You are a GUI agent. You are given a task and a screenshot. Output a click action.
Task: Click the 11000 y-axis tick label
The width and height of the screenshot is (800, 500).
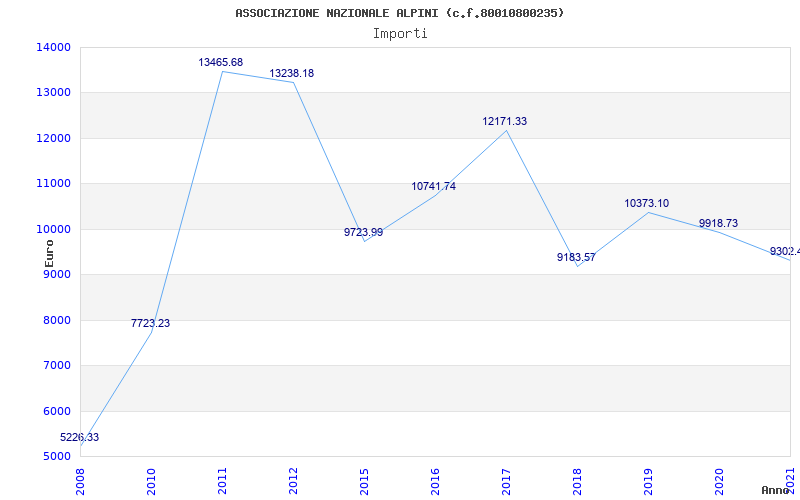[53, 184]
